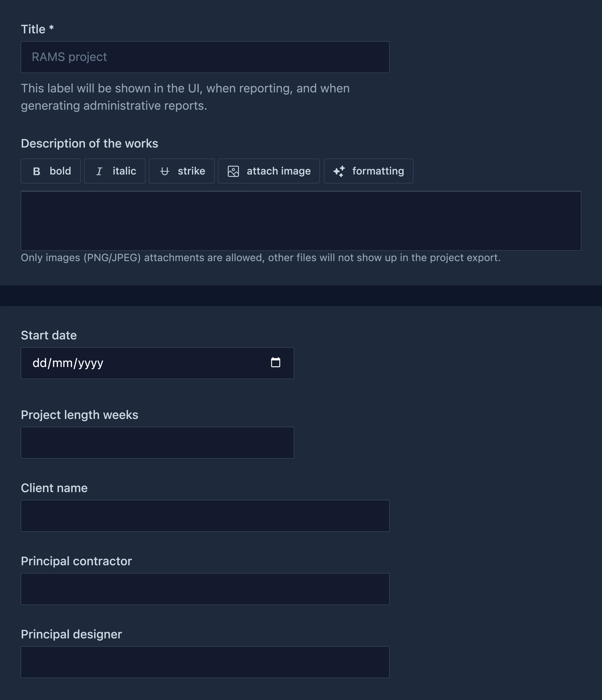Click into the Description of the works editor
This screenshot has width=602, height=700.
[x=301, y=221]
